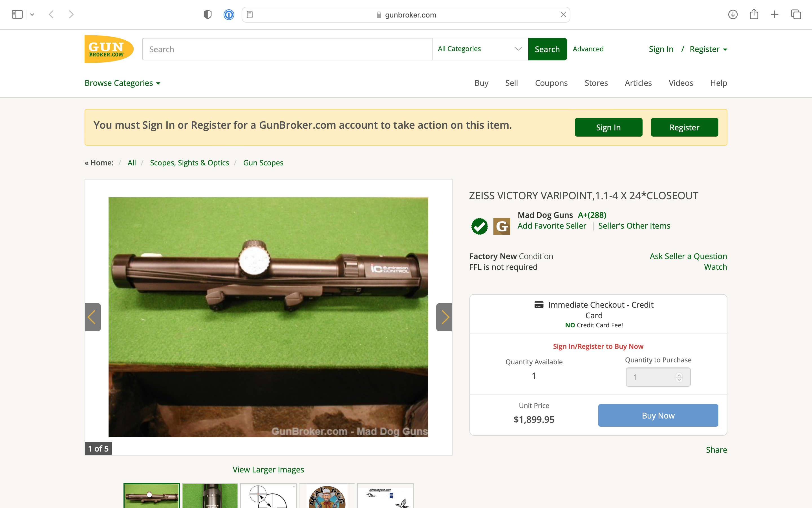Click Add Favorite Seller
Screen dimensions: 812x508
coord(551,226)
